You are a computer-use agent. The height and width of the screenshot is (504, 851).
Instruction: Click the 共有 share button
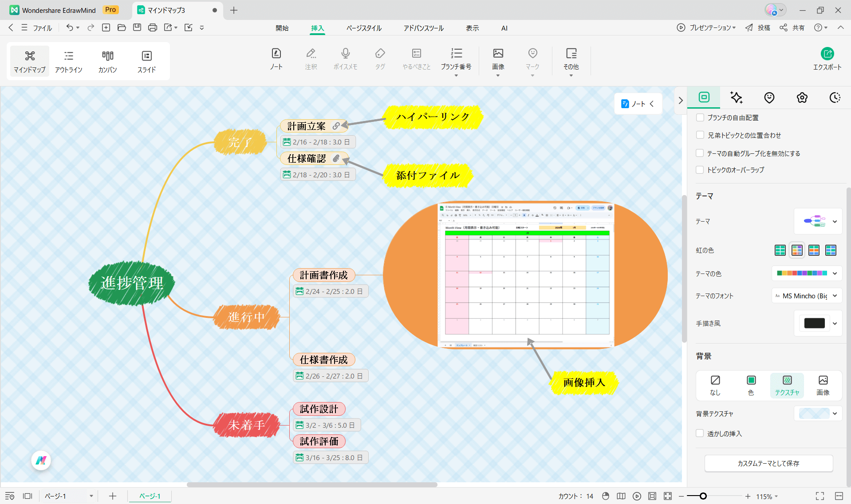[x=792, y=27]
